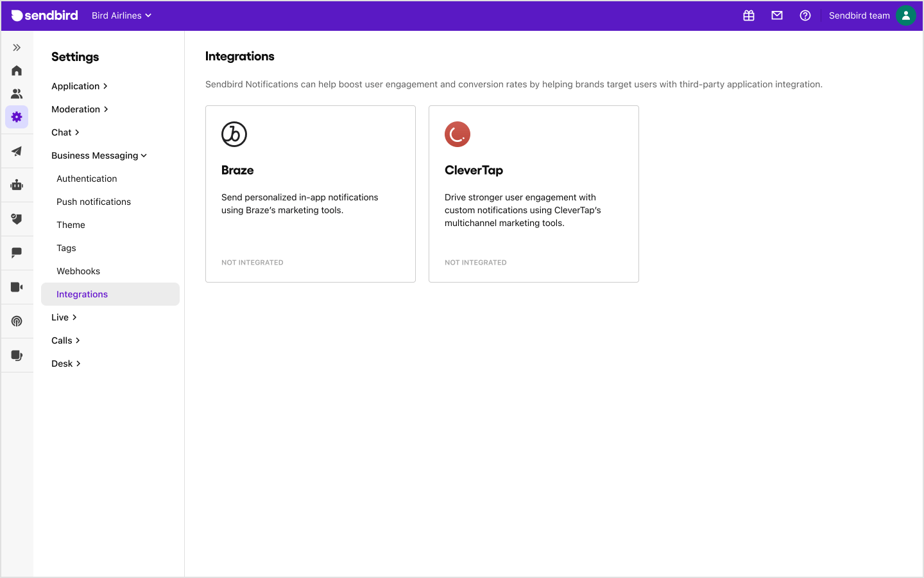Expand the Moderation settings section
The image size is (924, 578).
[x=80, y=109]
